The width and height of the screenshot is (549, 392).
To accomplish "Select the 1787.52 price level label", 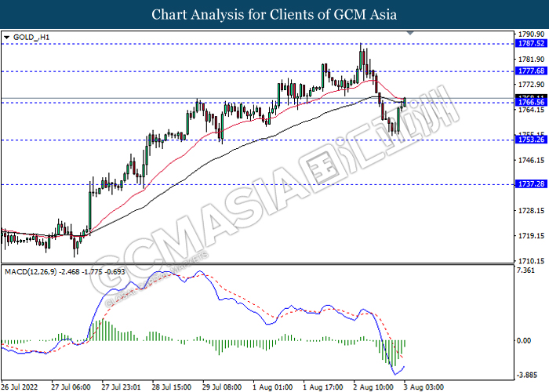I will 531,43.
